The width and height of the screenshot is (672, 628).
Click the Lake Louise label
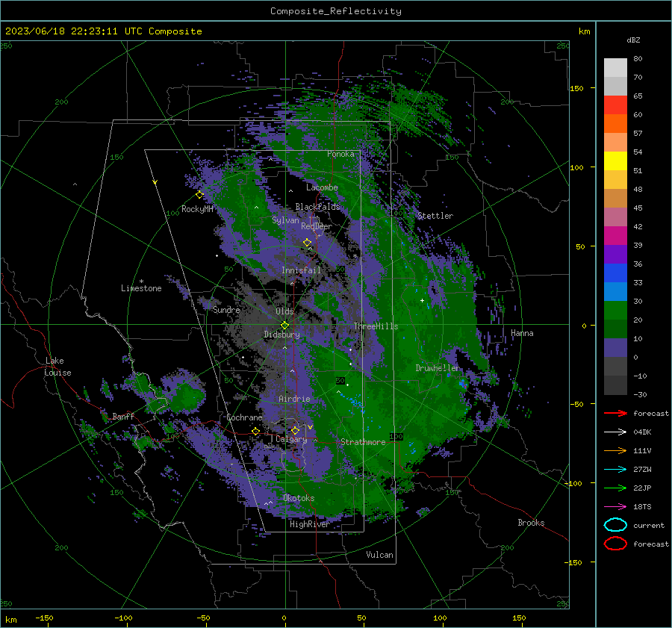click(57, 367)
